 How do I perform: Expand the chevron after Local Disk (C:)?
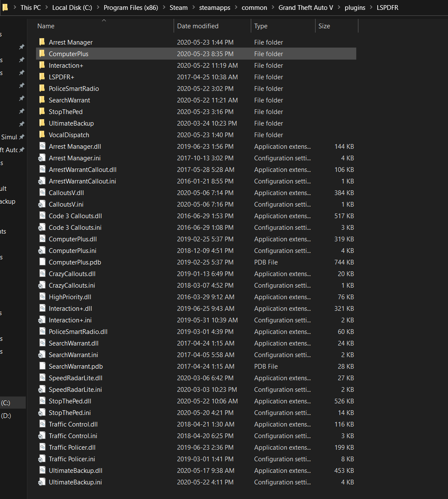pos(98,7)
